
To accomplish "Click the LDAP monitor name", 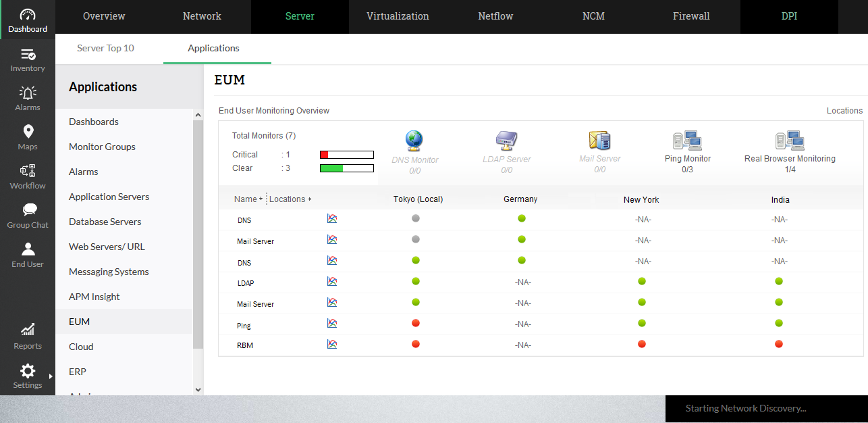I will pyautogui.click(x=246, y=283).
